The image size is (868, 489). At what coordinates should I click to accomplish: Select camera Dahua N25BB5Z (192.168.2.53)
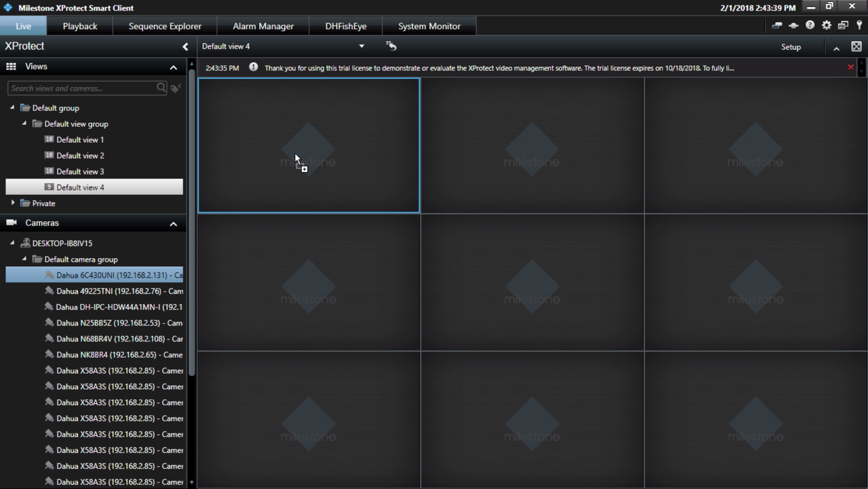tap(119, 323)
